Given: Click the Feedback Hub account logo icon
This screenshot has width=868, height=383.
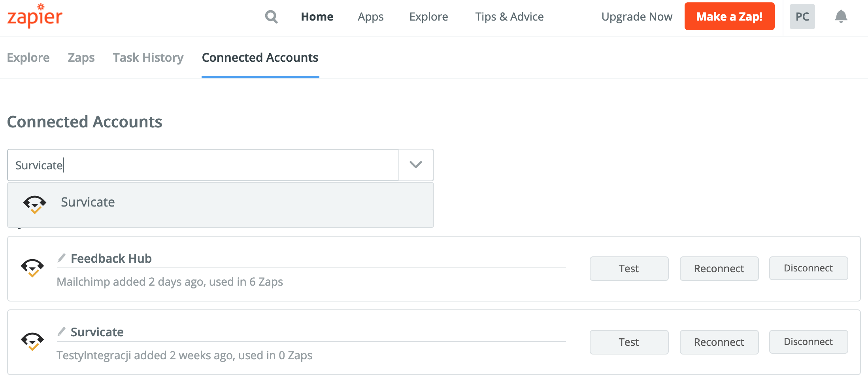Looking at the screenshot, I should (32, 268).
